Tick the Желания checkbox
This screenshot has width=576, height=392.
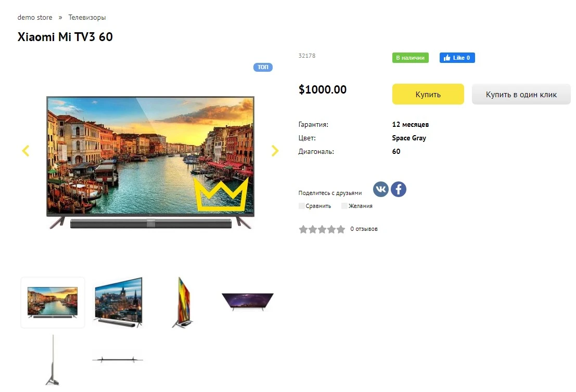pyautogui.click(x=344, y=206)
